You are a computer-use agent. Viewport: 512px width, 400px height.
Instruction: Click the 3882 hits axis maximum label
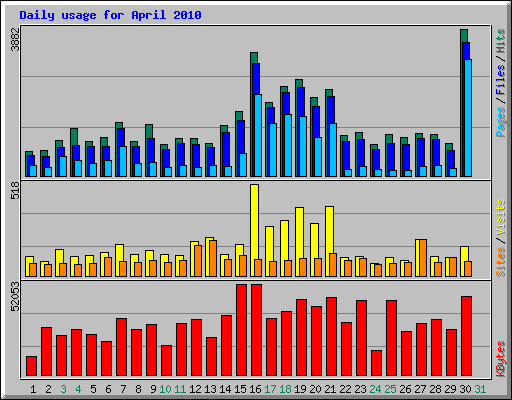click(x=15, y=39)
